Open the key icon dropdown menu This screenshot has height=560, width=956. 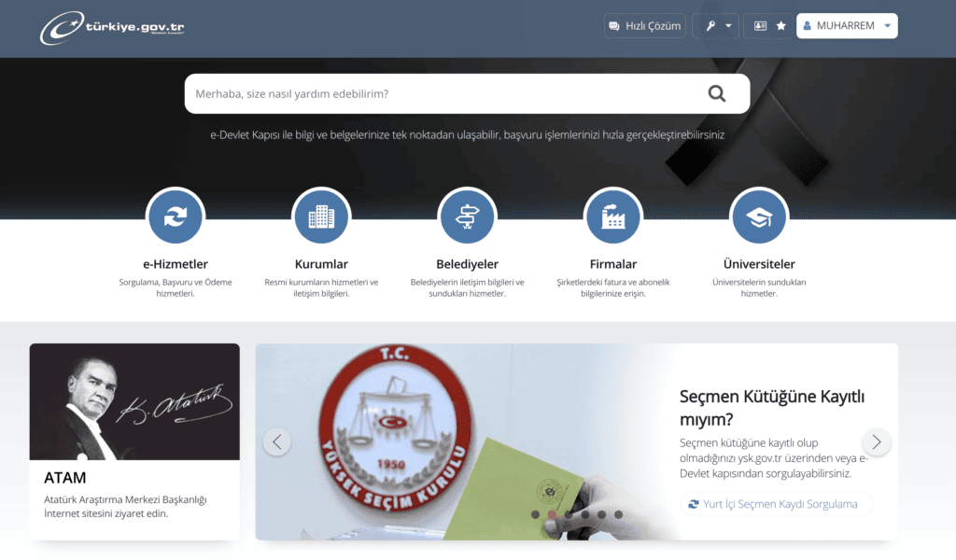716,26
